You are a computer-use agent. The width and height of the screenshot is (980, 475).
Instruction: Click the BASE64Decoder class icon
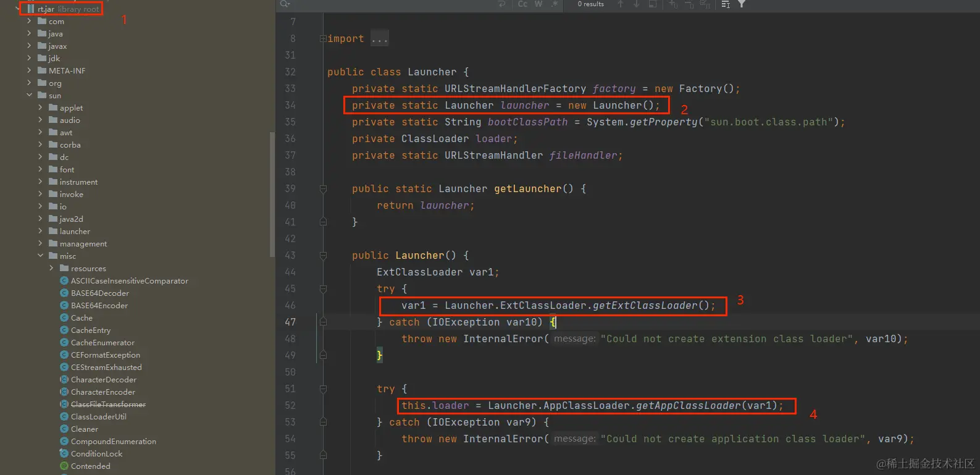[64, 293]
